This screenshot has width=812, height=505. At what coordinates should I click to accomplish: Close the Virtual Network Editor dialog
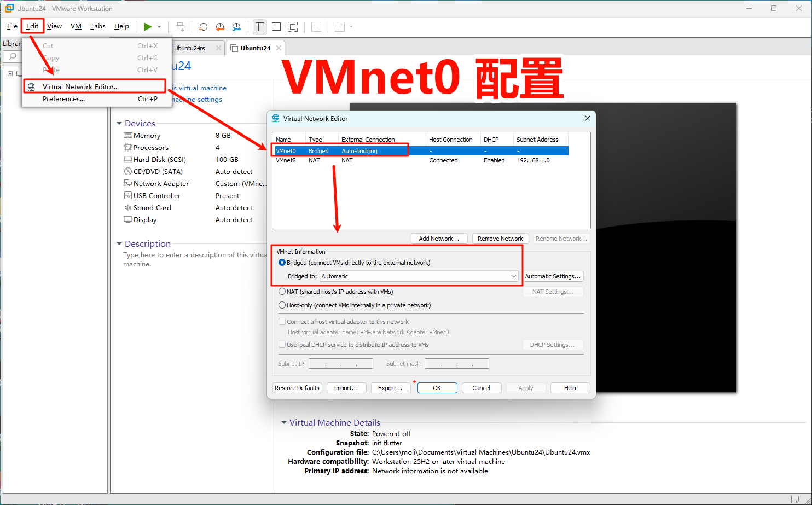tap(588, 118)
